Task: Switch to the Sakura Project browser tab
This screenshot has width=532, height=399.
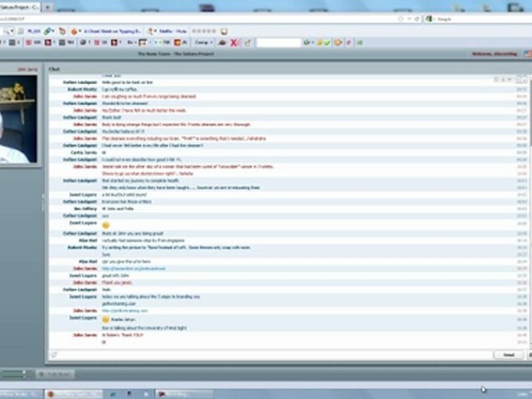Action: [20, 7]
